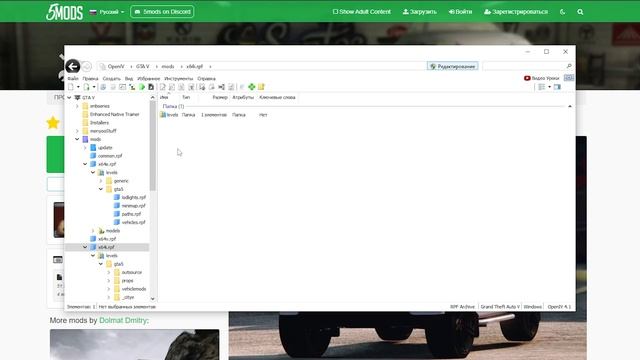The width and height of the screenshot is (640, 360).
Task: Open the Правка menu
Action: click(x=90, y=78)
